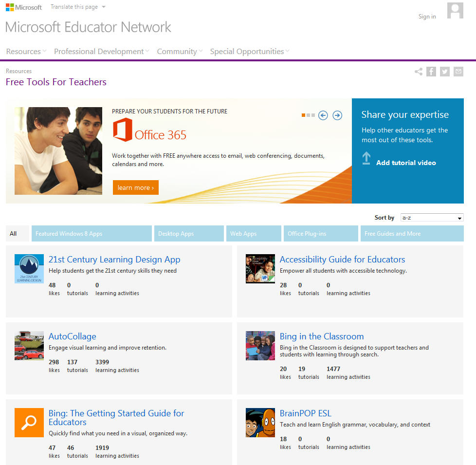Screen dimensions: 476x465
Task: Click the students photo in banner
Action: (x=58, y=151)
